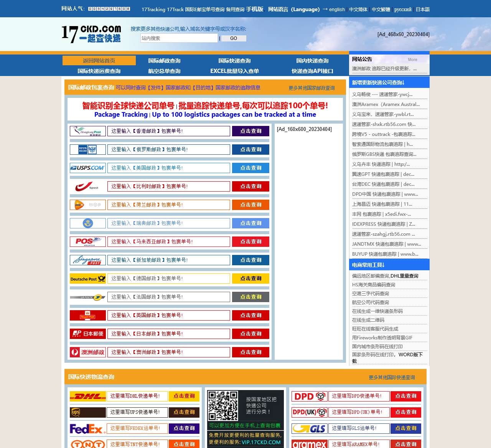Screen dimensions: 491x448
Task: Click 点击查询 button for GLS
Action: [x=406, y=428]
